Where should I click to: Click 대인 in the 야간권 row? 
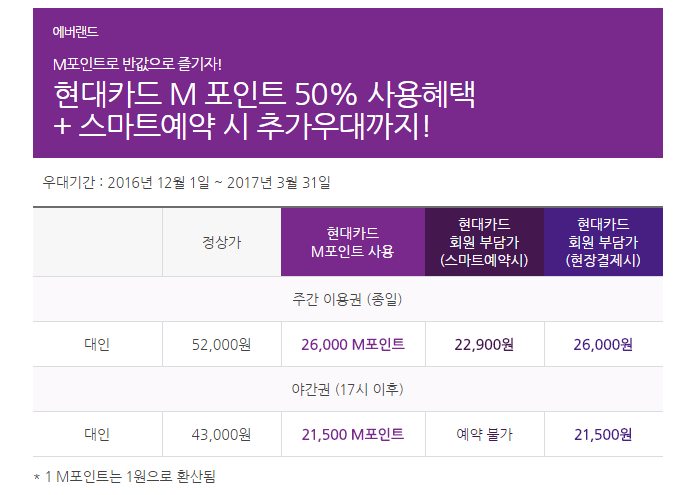97,434
